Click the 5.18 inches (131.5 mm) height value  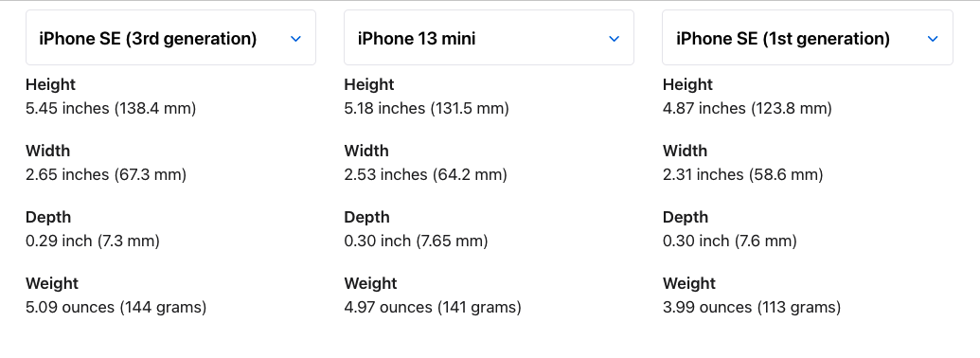click(x=426, y=109)
